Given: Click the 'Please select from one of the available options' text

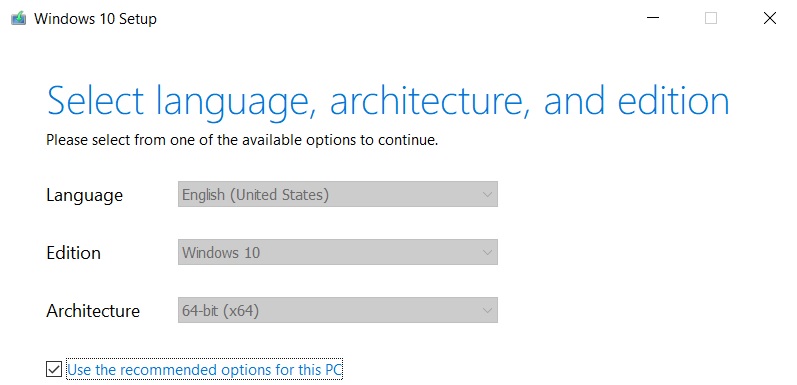Looking at the screenshot, I should (242, 140).
